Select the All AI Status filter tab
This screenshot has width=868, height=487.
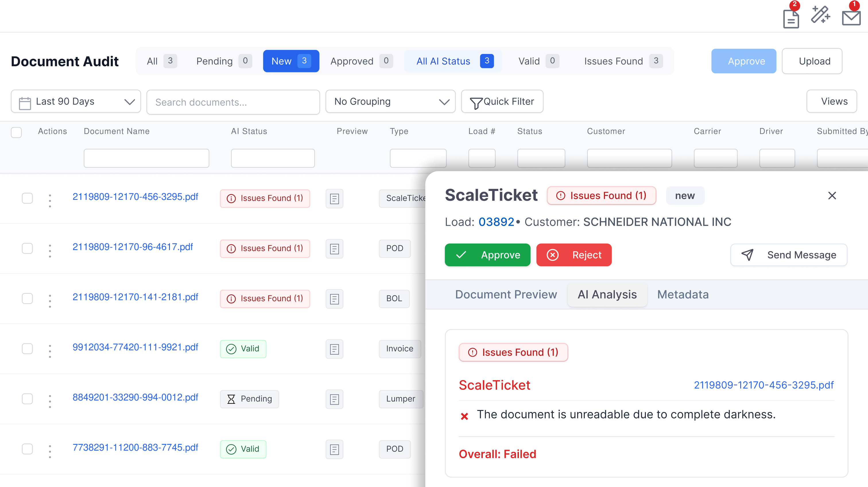453,61
